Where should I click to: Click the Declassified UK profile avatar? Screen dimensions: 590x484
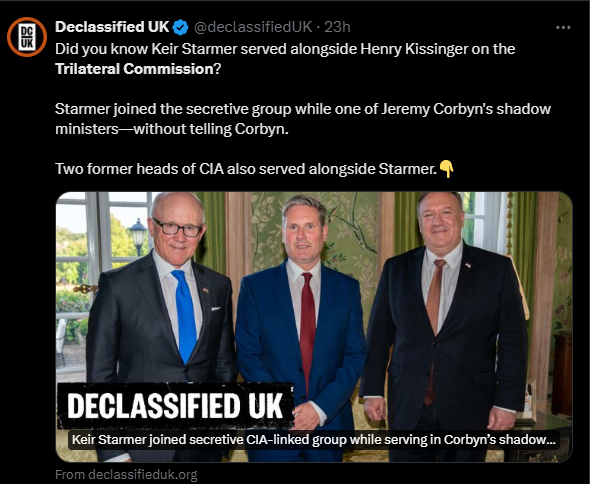(x=27, y=37)
